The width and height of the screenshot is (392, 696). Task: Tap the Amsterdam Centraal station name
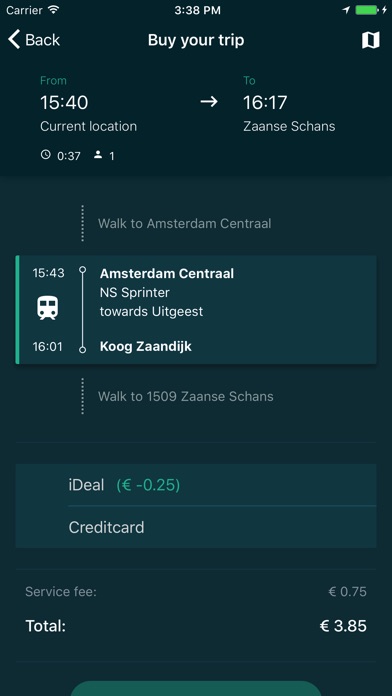[x=167, y=273]
